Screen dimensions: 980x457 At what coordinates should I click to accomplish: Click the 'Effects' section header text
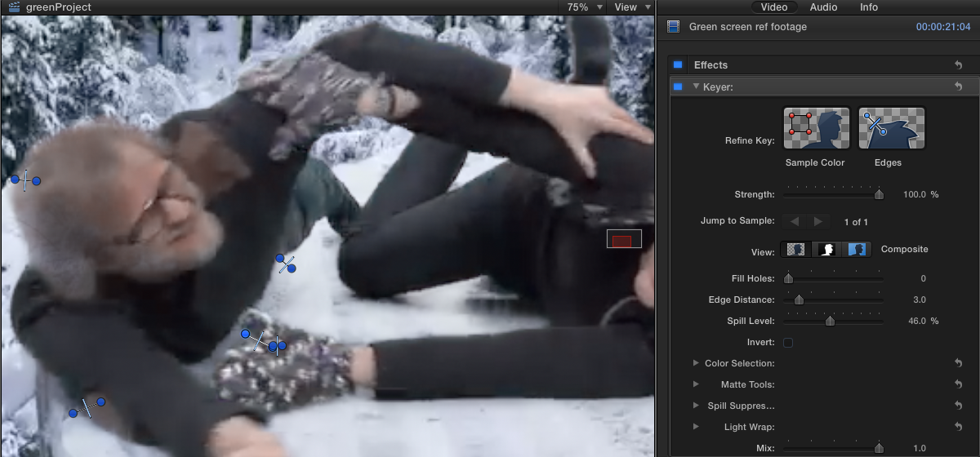coord(710,65)
